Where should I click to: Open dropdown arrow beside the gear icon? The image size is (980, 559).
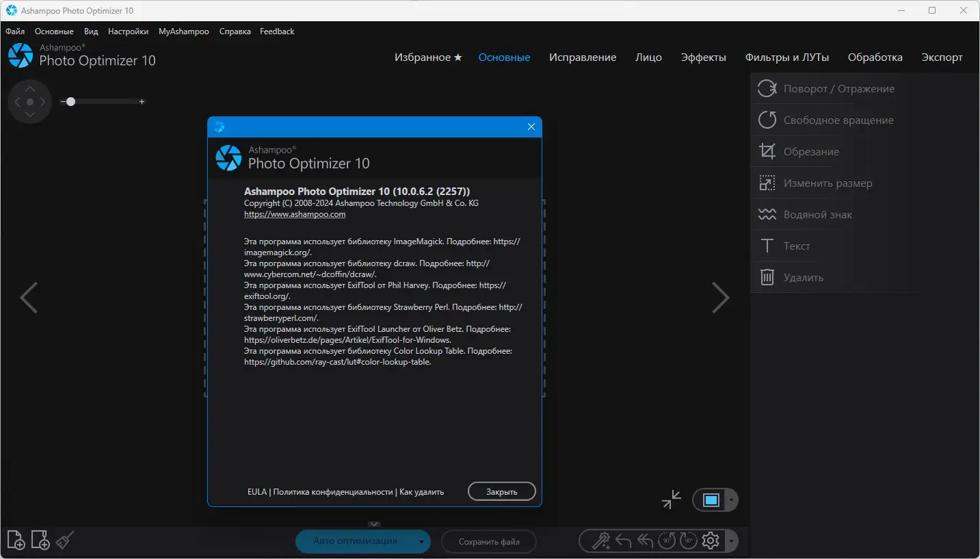pyautogui.click(x=731, y=541)
